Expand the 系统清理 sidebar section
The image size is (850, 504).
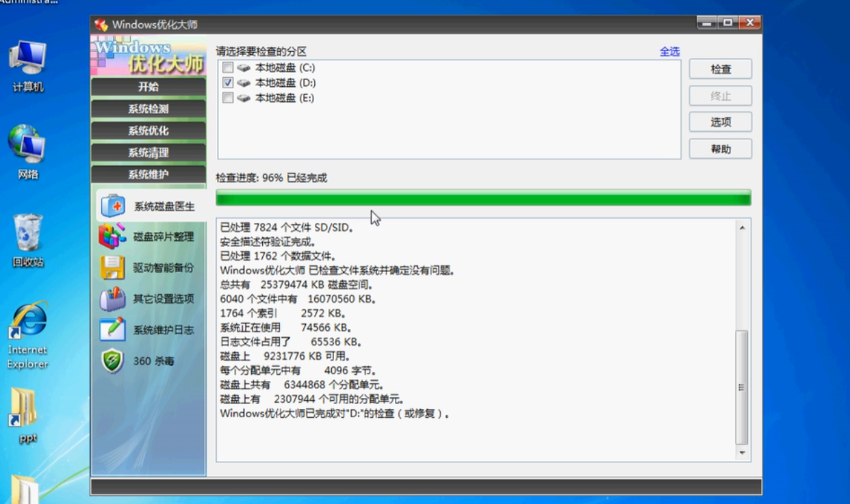[148, 152]
